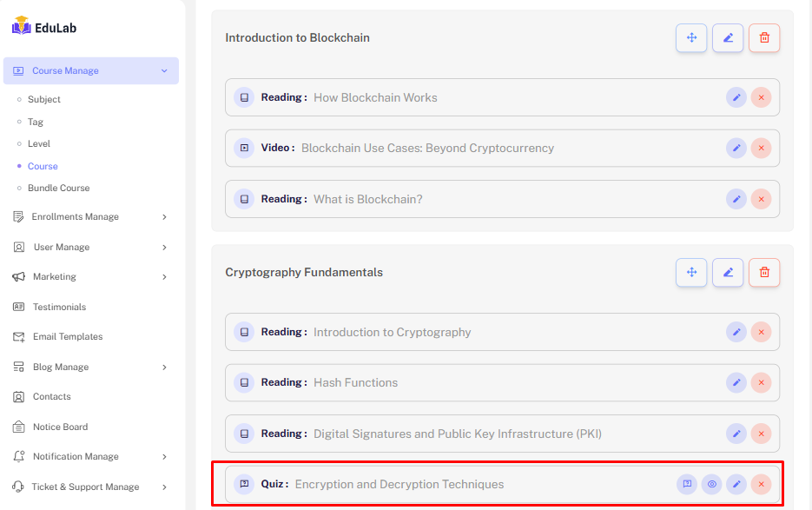The width and height of the screenshot is (812, 510).
Task: Click the move icon for Introduction to Blockchain
Action: pos(691,38)
